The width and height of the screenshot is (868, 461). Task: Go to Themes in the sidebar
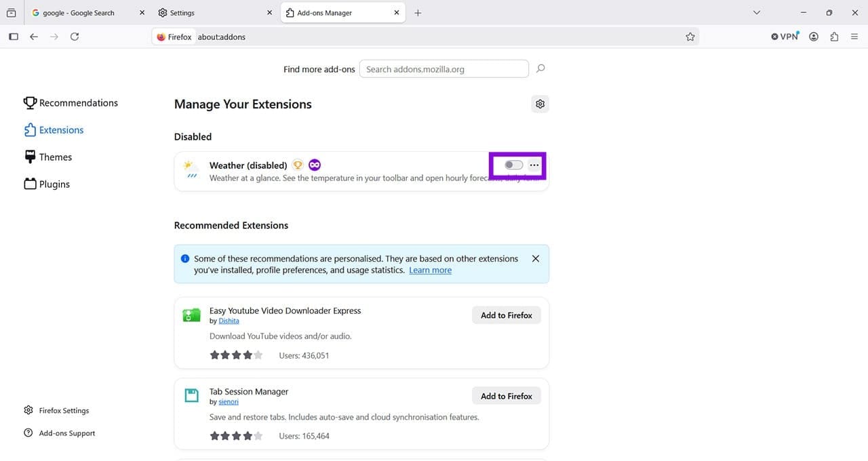(x=47, y=157)
